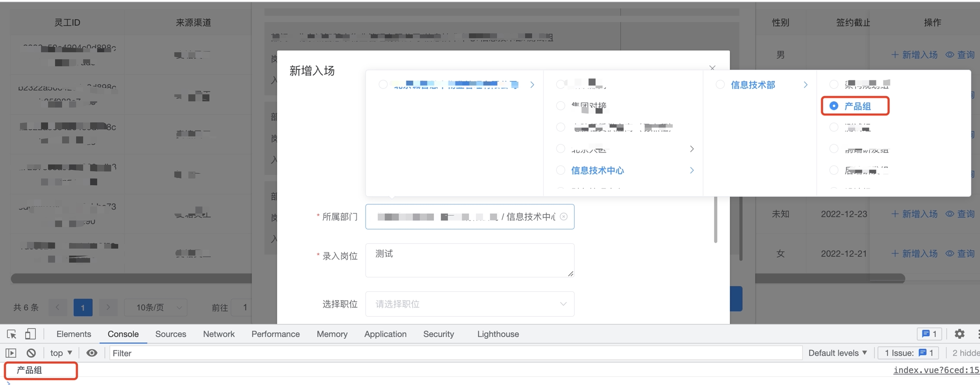Select the 信息技术中心 radio button
This screenshot has height=385, width=980.
561,170
